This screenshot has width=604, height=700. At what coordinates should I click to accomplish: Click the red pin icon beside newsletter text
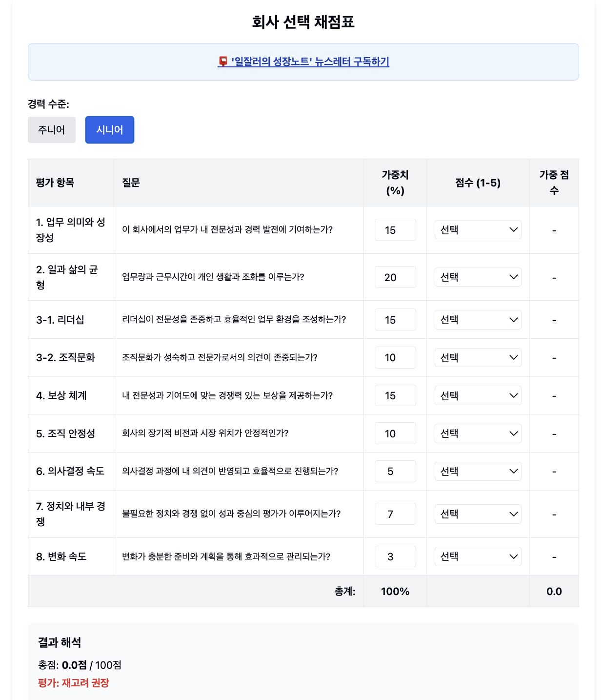point(222,61)
